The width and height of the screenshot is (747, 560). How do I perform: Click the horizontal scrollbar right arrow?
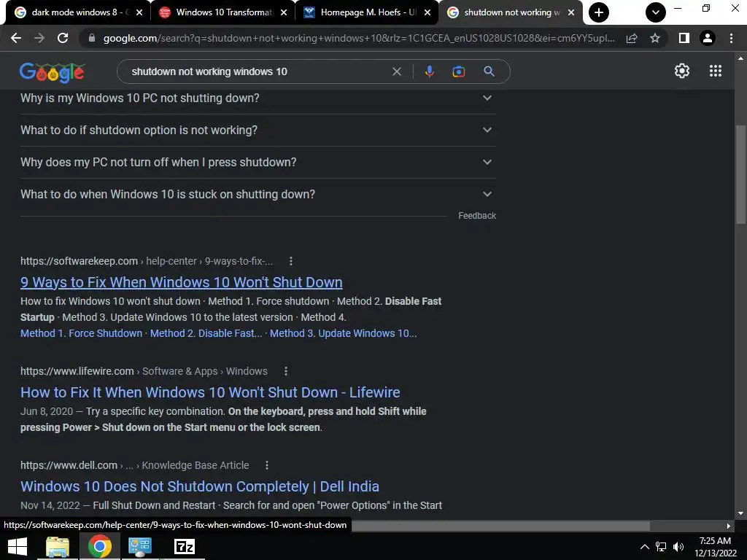[x=728, y=526]
